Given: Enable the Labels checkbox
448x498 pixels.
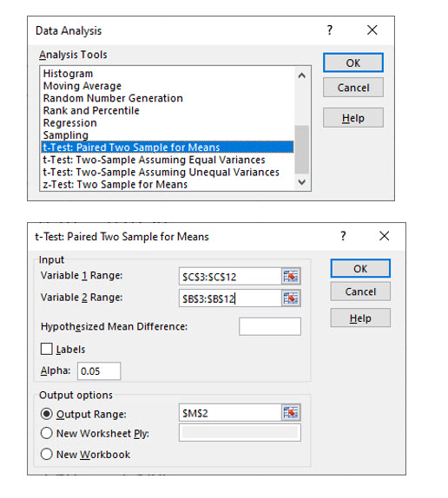Looking at the screenshot, I should click(47, 349).
